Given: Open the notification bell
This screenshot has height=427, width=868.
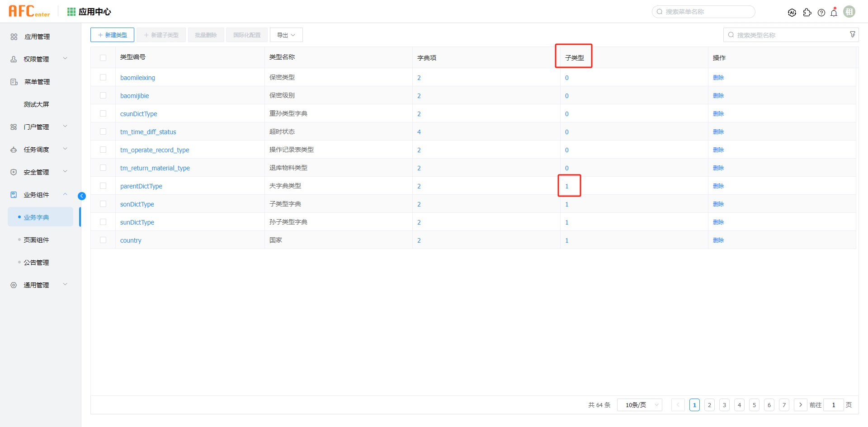Looking at the screenshot, I should [834, 13].
